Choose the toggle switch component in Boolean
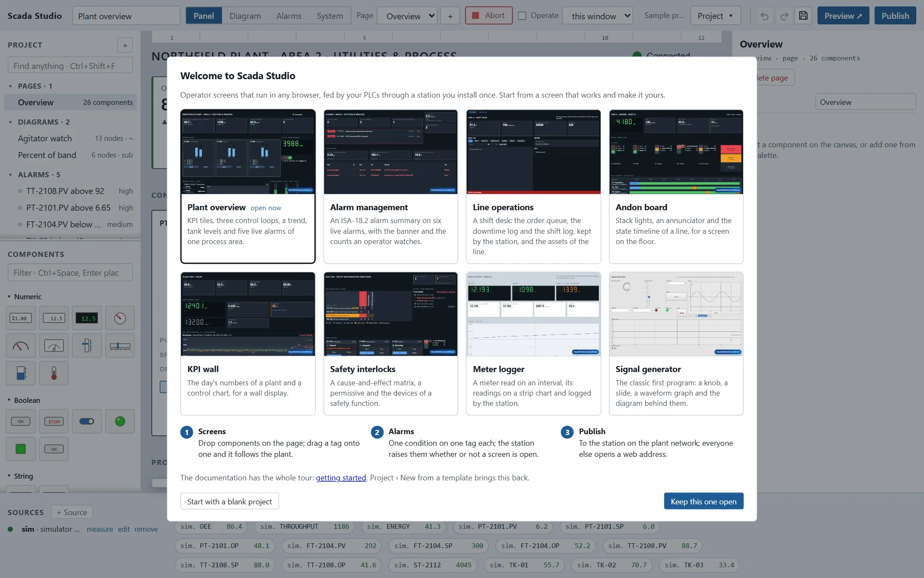 [87, 421]
